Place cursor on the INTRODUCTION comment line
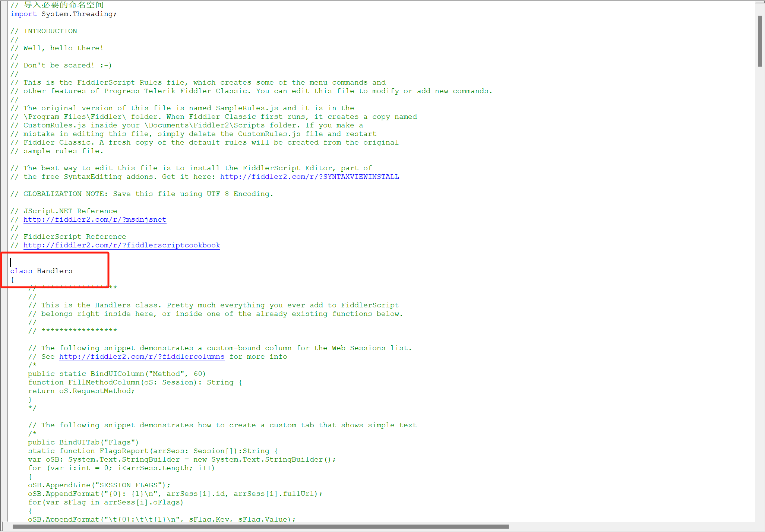Screen dimensions: 765x532 (50, 31)
